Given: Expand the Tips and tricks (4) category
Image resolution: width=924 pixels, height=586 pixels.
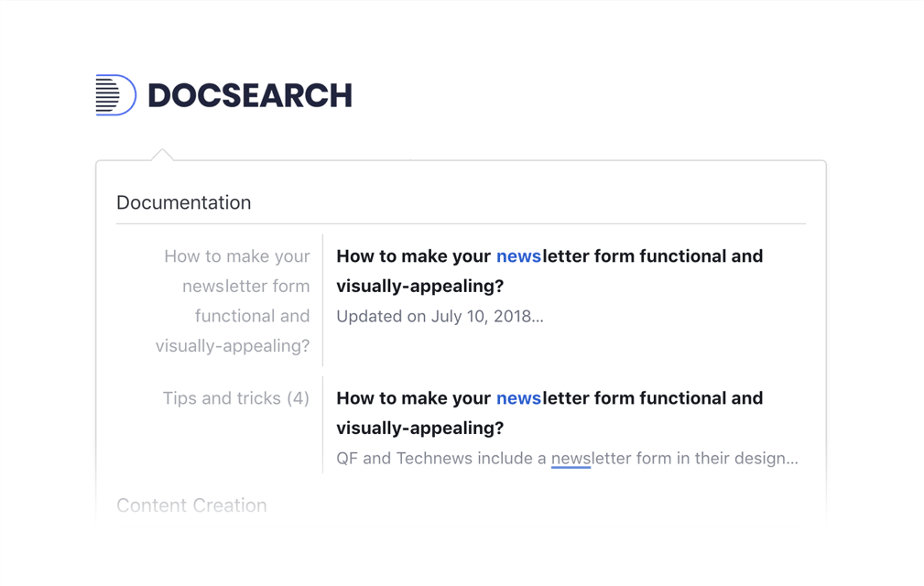Looking at the screenshot, I should (235, 398).
